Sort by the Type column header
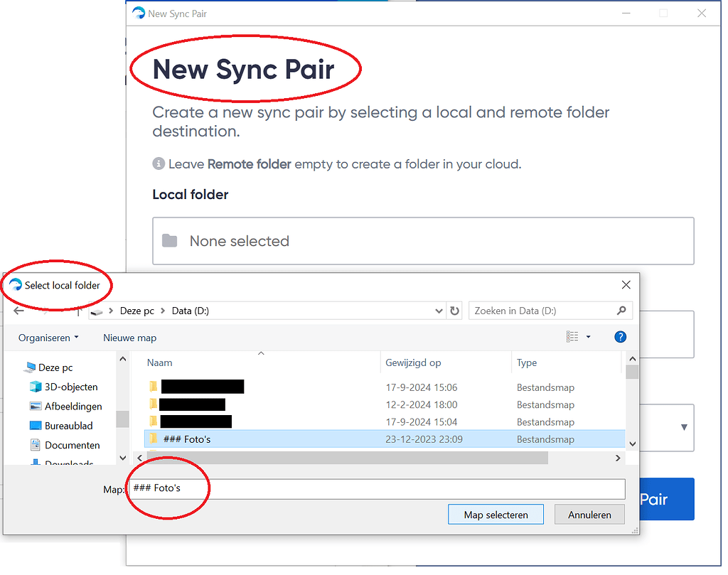The width and height of the screenshot is (728, 575). [x=527, y=363]
